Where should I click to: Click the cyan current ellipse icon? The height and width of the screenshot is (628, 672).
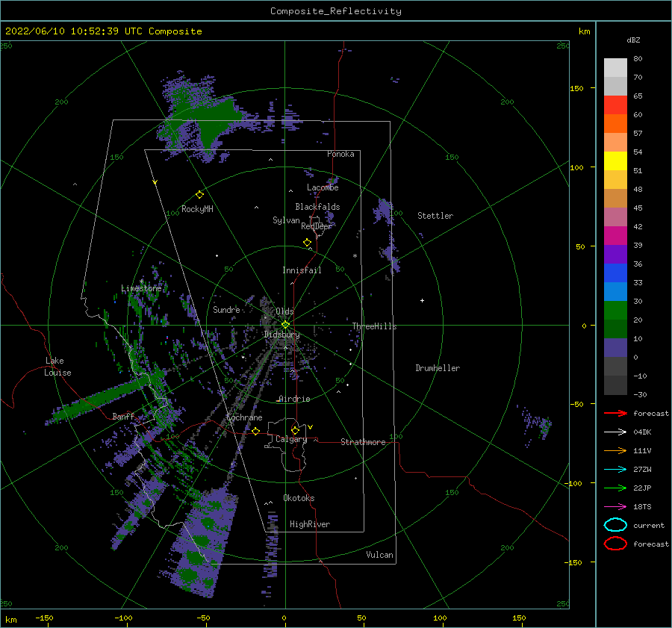coord(615,525)
